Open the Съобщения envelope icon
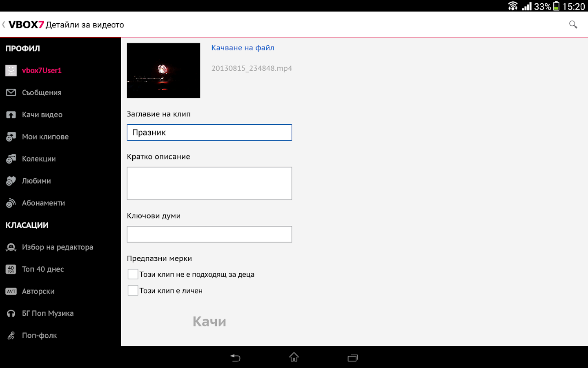This screenshot has height=368, width=588. pyautogui.click(x=11, y=92)
